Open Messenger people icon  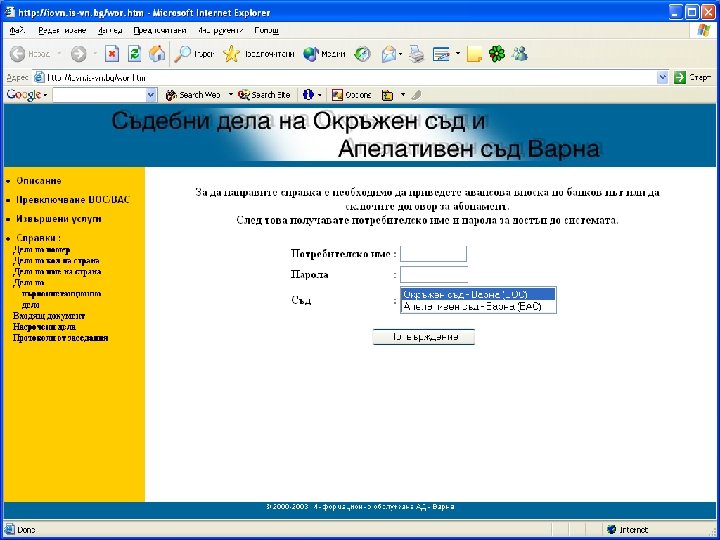click(520, 54)
